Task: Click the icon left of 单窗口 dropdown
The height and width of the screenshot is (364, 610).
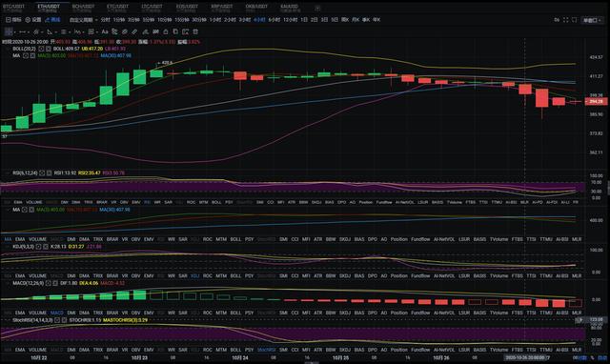Action: click(574, 19)
